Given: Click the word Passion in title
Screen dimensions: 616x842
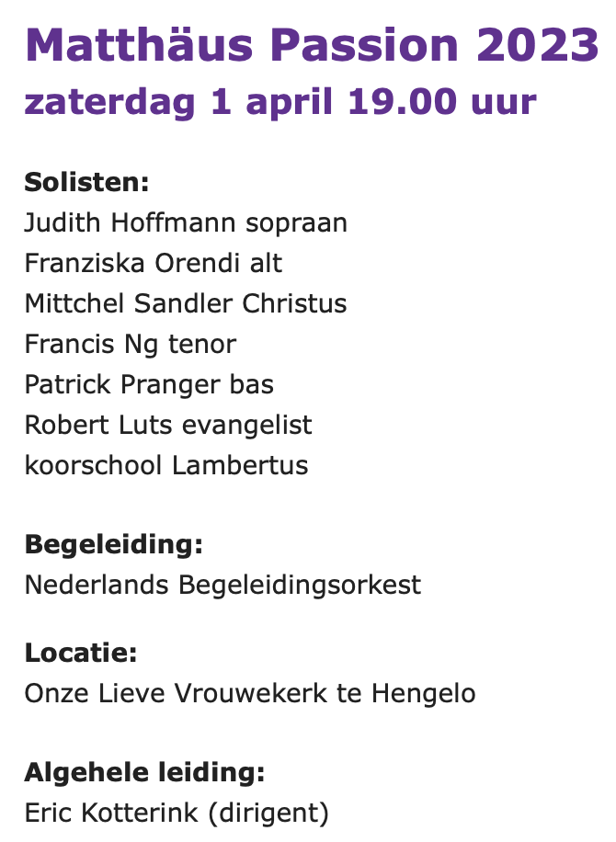Looking at the screenshot, I should (364, 45).
